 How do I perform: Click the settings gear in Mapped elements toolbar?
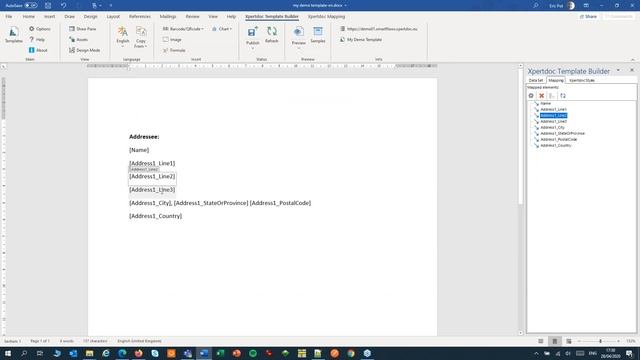click(x=531, y=96)
